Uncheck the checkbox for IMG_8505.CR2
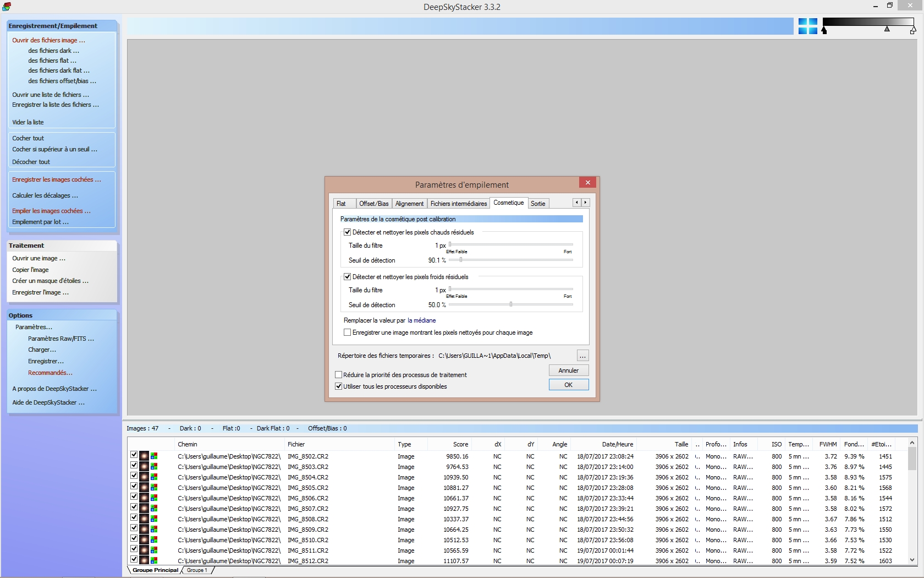924x578 pixels. [134, 486]
